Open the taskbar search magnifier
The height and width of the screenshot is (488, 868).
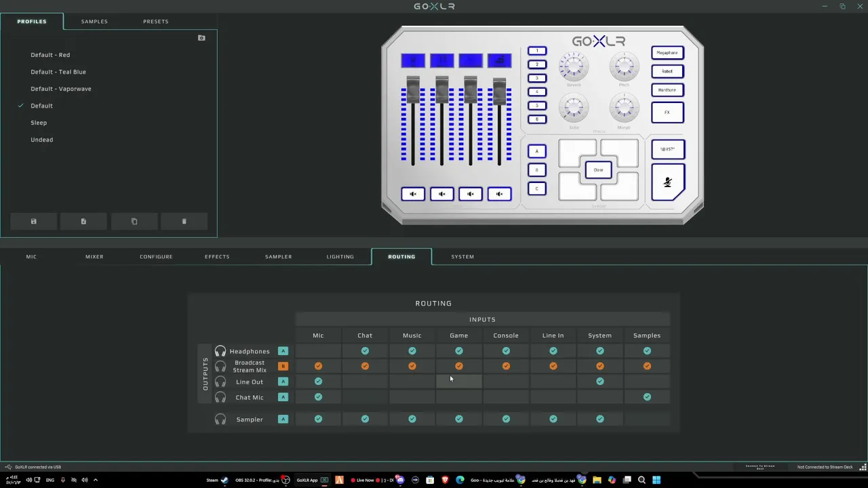click(642, 480)
